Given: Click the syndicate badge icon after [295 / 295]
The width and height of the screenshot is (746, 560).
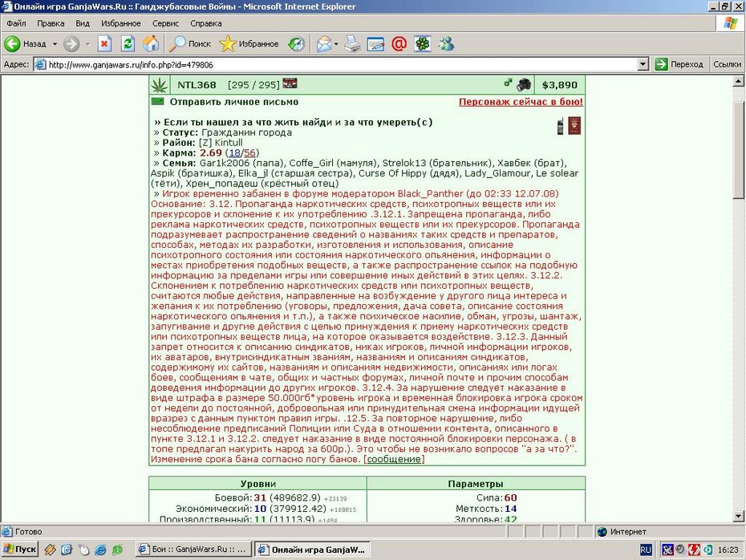Looking at the screenshot, I should coord(290,83).
